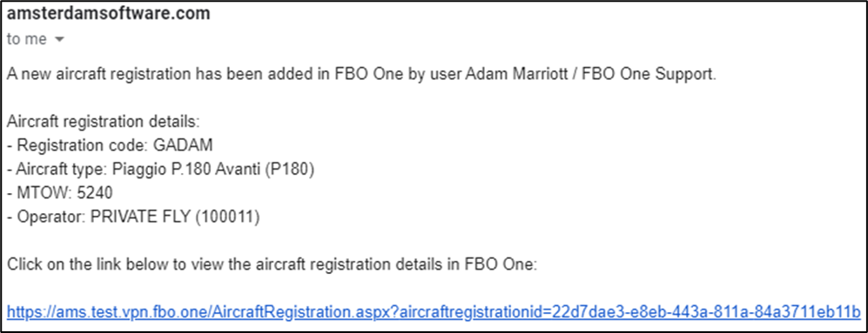The image size is (868, 333).
Task: Click the sender name amsterdamsoftware.com
Action: click(109, 14)
